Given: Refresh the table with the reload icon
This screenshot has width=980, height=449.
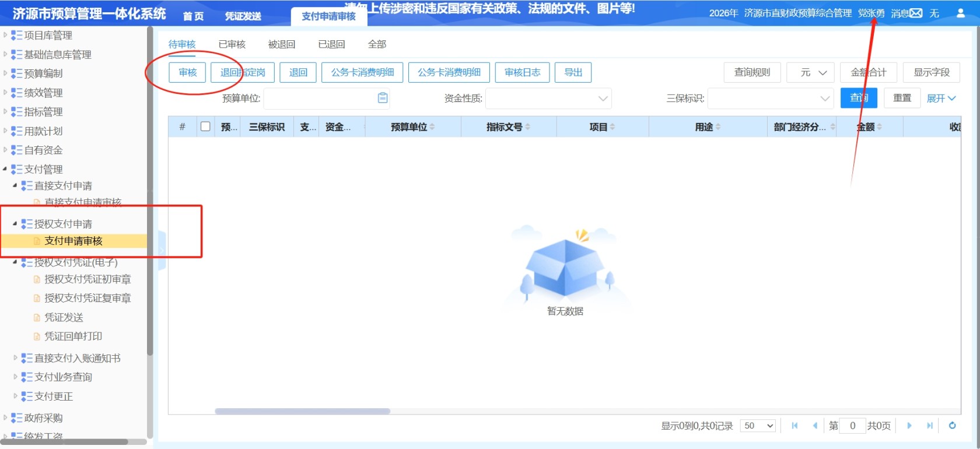Looking at the screenshot, I should pyautogui.click(x=952, y=426).
